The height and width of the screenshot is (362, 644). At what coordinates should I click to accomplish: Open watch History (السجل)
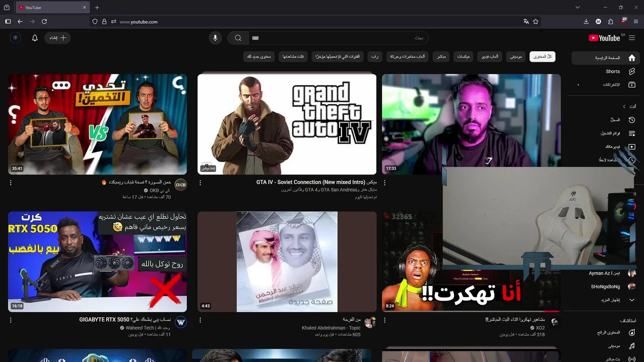click(606, 120)
